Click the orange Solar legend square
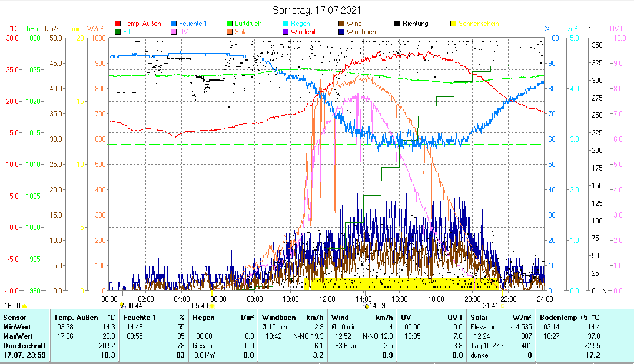Screen dimensions: 634x364 click(x=230, y=32)
